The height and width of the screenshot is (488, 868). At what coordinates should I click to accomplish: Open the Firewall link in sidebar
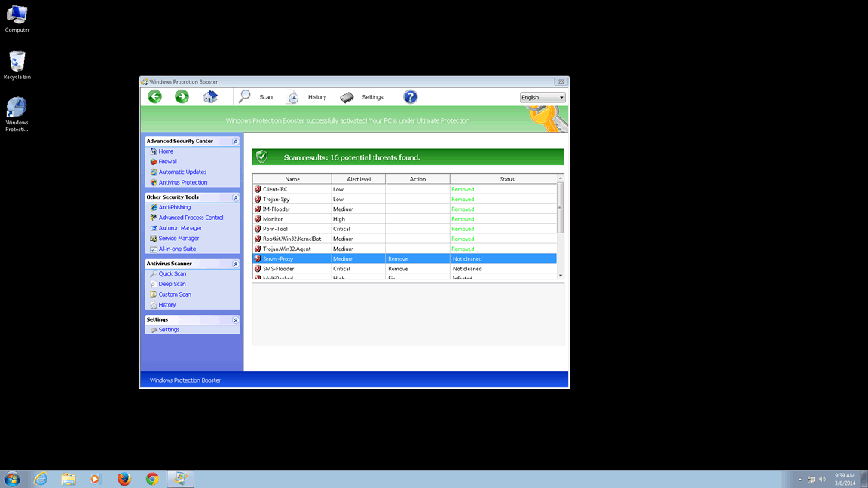[x=167, y=162]
